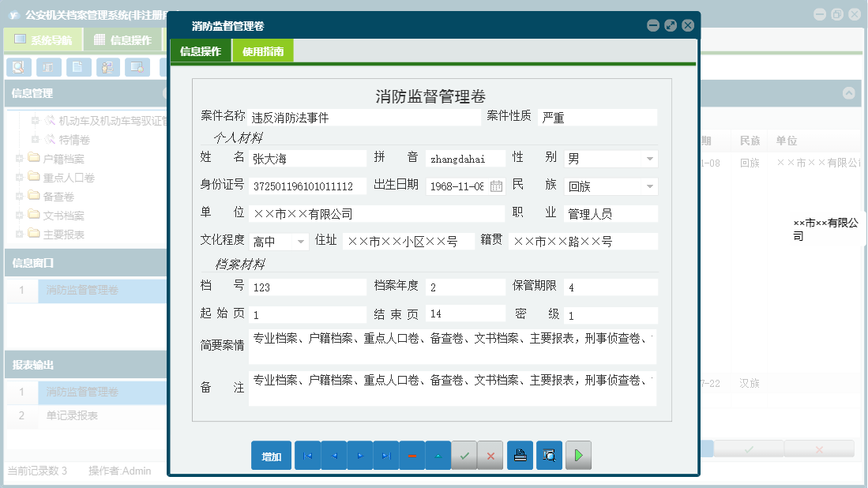868x488 pixels.
Task: Click inside the 案件名称 input field
Action: (x=363, y=117)
